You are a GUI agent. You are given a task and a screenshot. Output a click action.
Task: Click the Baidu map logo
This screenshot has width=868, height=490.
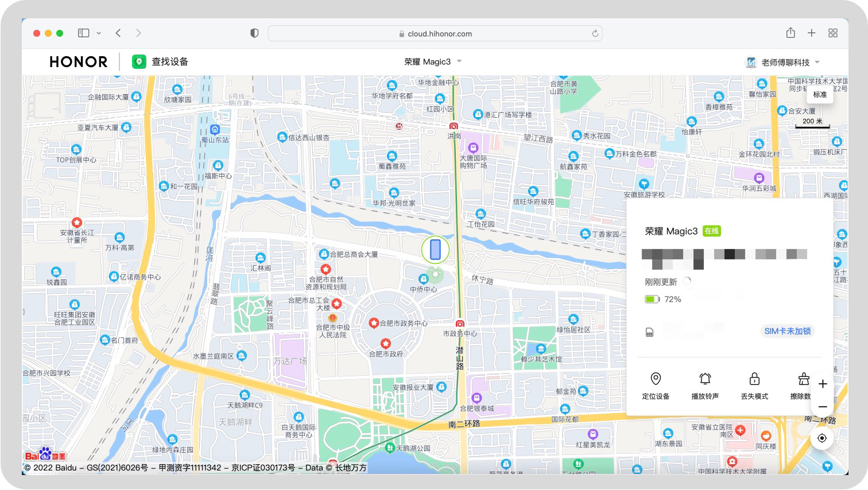point(45,455)
